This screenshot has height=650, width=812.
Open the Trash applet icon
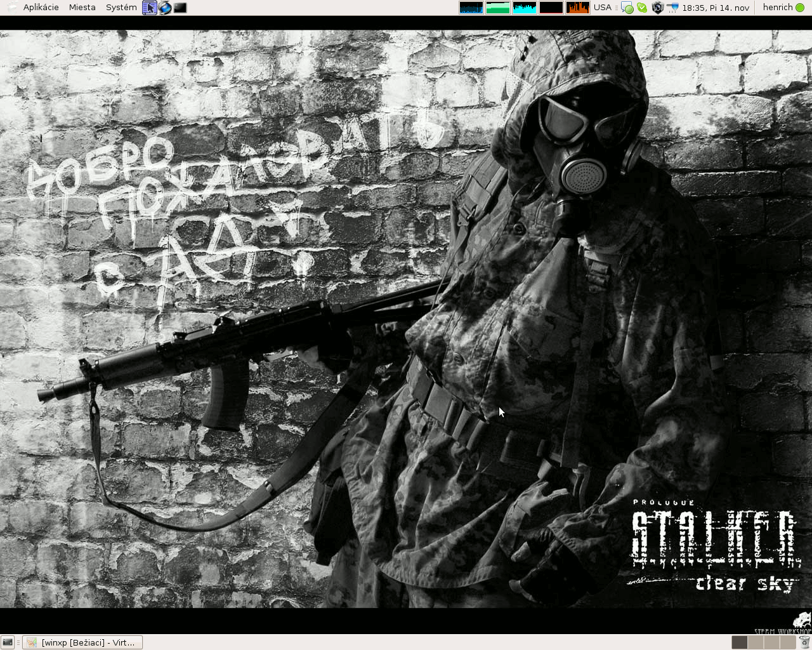[804, 642]
